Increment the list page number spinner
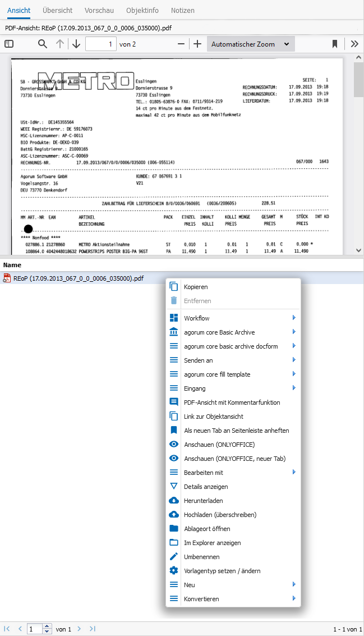Screen dimensions: 364x636 coord(48,626)
